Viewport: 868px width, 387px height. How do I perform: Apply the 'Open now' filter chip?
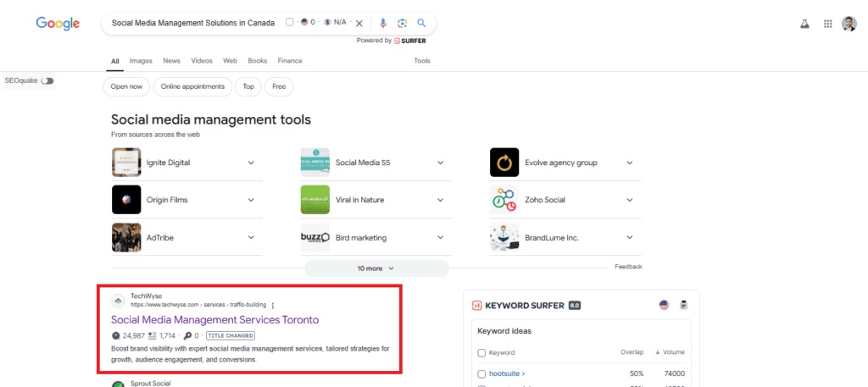(x=126, y=86)
